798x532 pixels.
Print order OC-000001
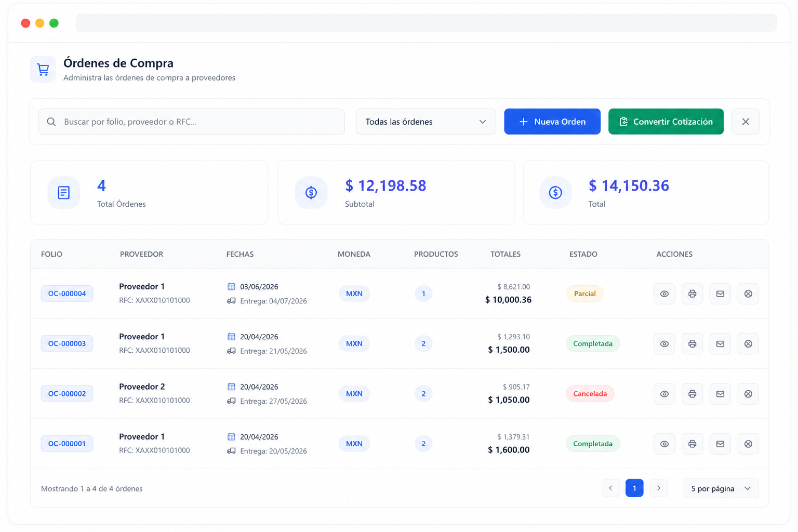(x=692, y=444)
